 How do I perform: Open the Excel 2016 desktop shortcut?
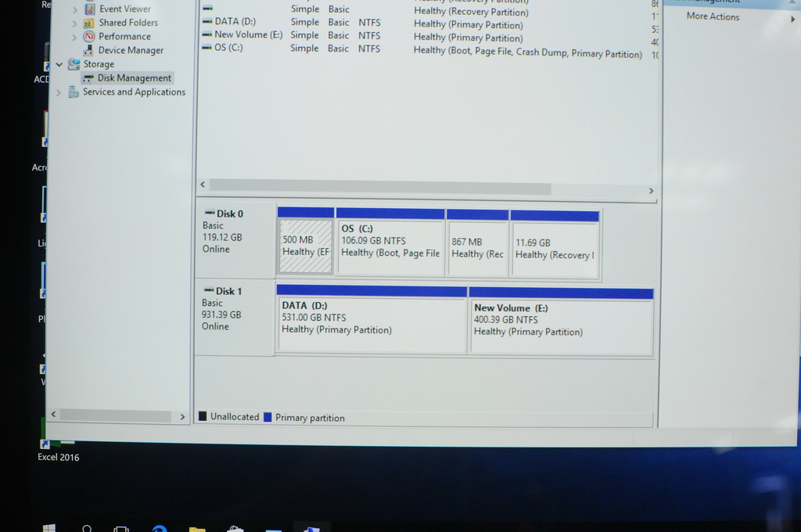click(x=58, y=449)
